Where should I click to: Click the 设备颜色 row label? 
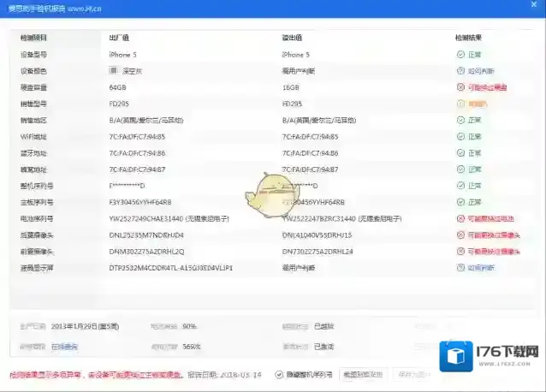tap(33, 71)
